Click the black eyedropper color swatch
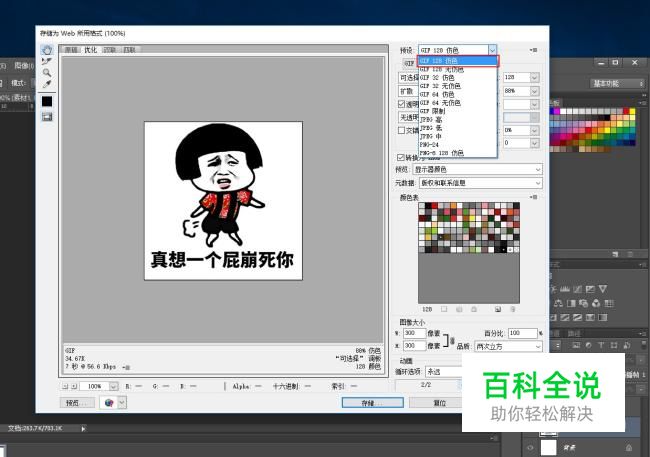 [x=47, y=101]
